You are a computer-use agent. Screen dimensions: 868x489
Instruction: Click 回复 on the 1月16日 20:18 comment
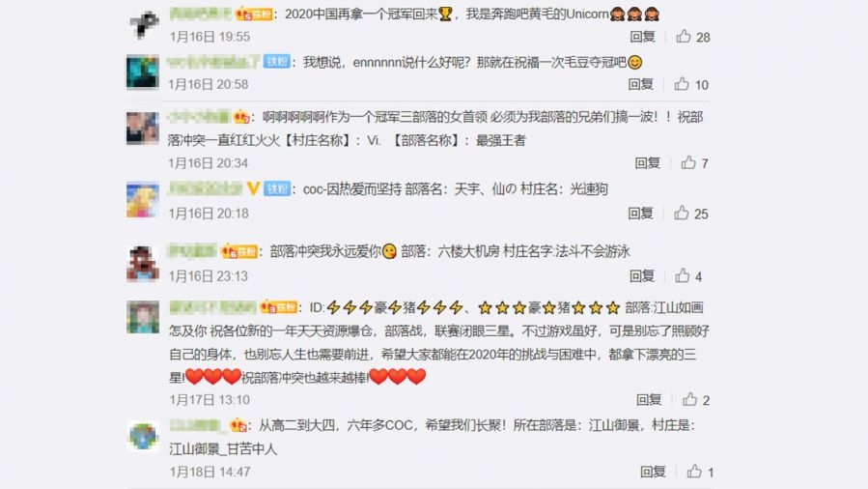pos(641,214)
